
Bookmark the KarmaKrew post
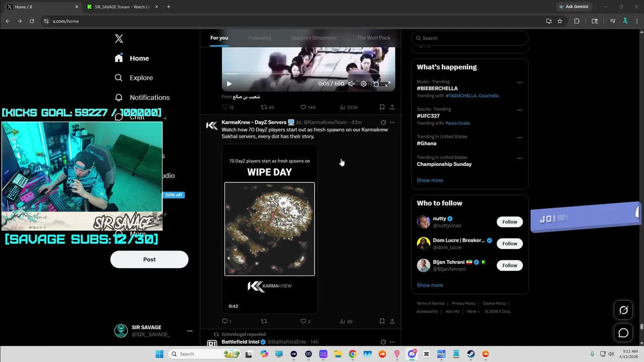point(382,321)
